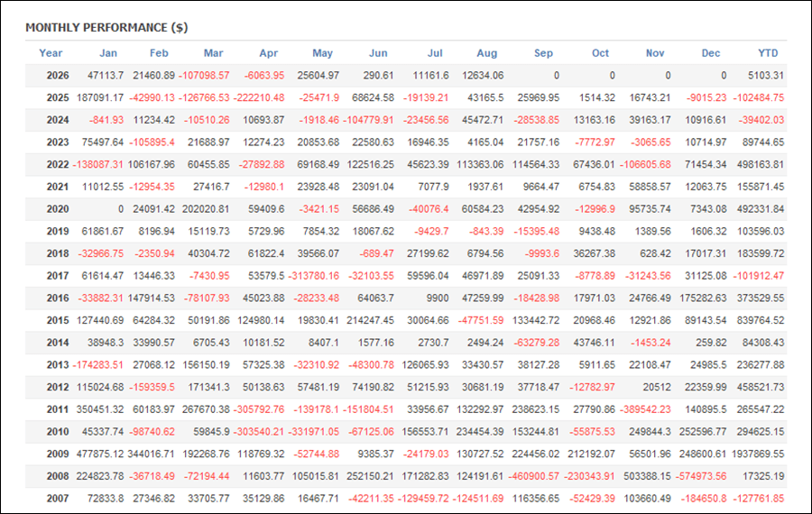The image size is (812, 514).
Task: Click the Dec column header
Action: pos(711,53)
